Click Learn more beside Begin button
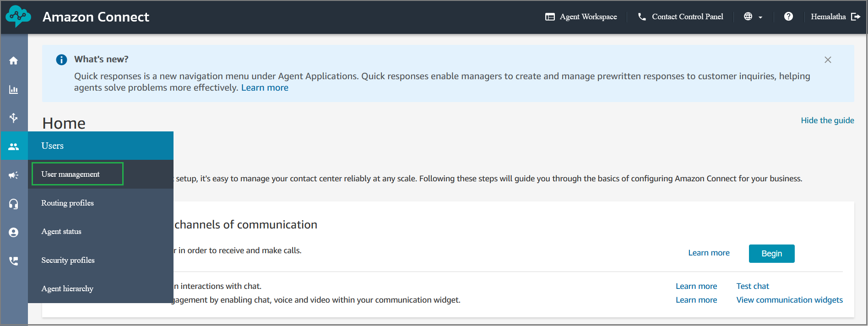This screenshot has width=868, height=326. (x=709, y=253)
